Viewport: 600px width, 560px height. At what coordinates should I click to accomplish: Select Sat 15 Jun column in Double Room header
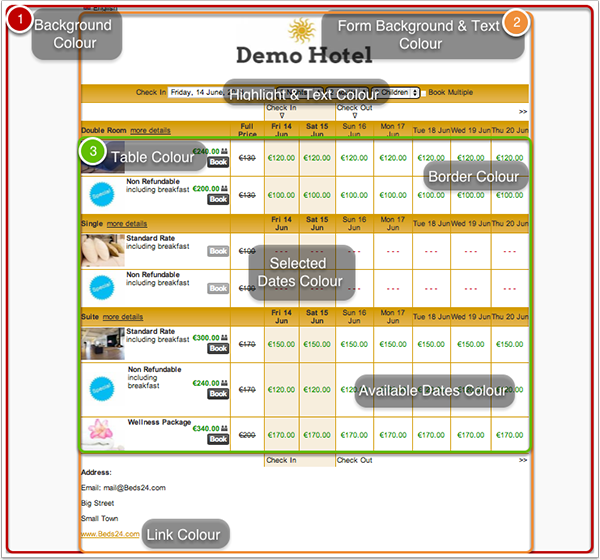pyautogui.click(x=317, y=130)
